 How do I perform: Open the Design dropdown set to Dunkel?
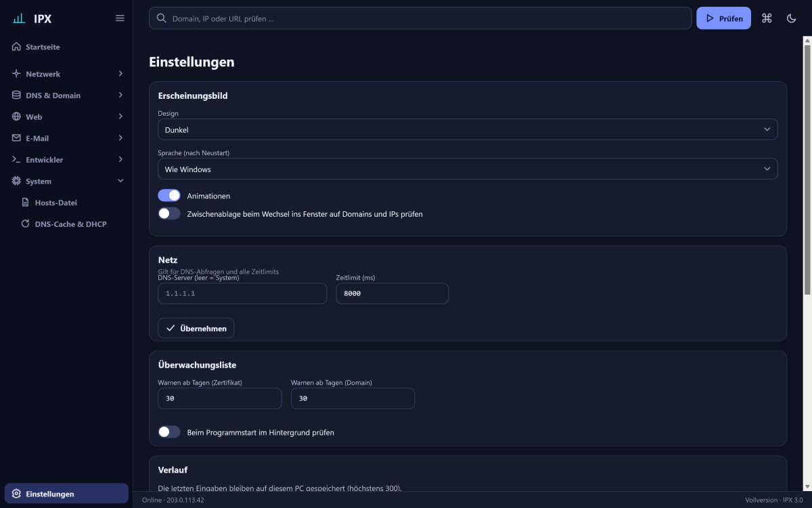coord(468,129)
